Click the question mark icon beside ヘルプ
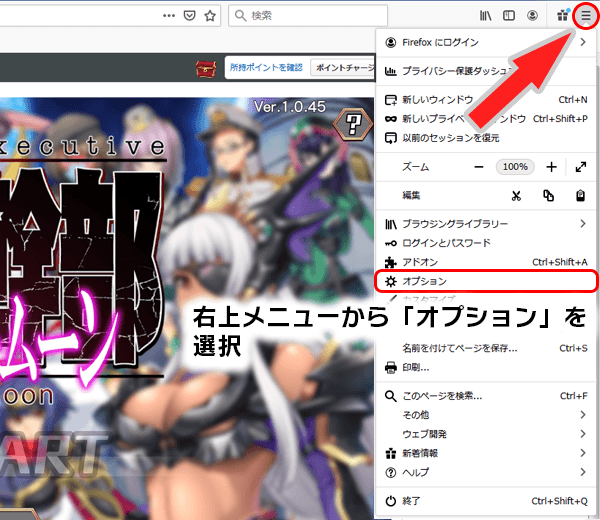The width and height of the screenshot is (600, 520). 391,473
